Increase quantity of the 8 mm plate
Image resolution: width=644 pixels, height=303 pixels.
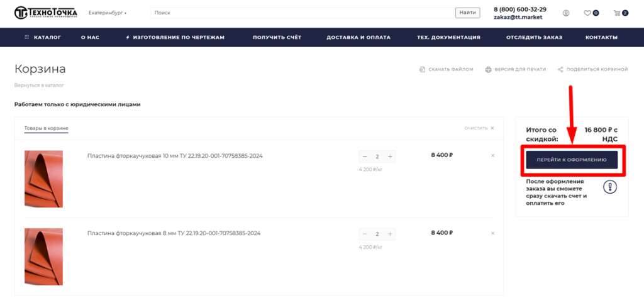[390, 234]
